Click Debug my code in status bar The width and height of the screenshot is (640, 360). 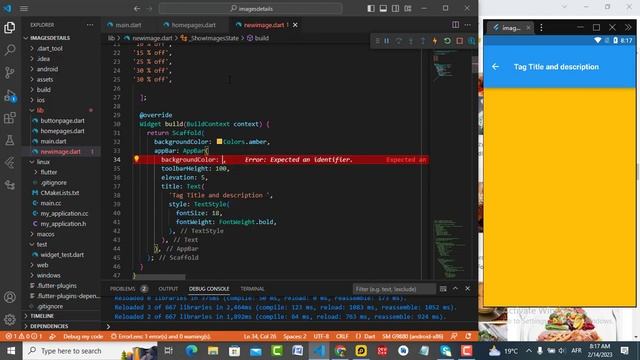[83, 336]
